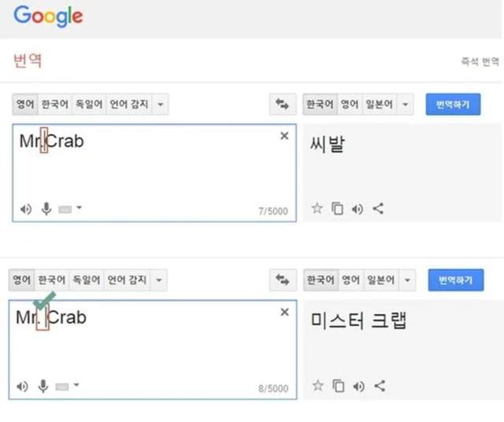This screenshot has width=504, height=422.
Task: Copy the top translation result
Action: pos(338,209)
